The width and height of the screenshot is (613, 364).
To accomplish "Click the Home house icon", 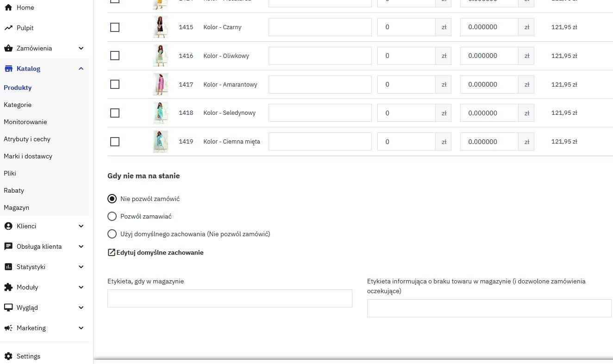I will (x=8, y=7).
